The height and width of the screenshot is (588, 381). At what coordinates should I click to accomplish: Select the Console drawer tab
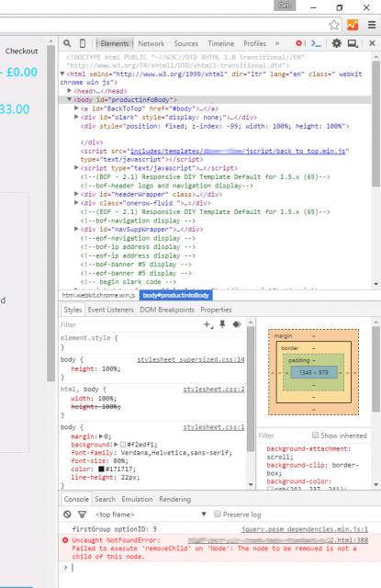pyautogui.click(x=76, y=499)
